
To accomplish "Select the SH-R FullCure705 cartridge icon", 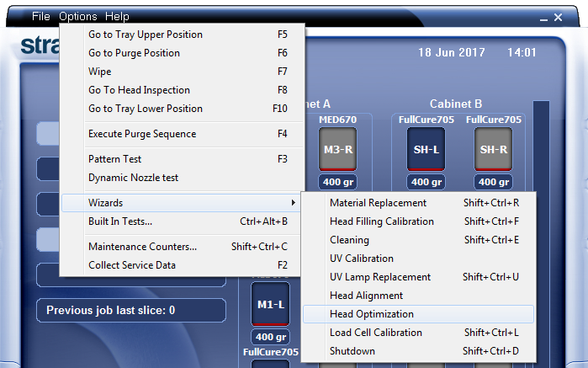I will (492, 149).
